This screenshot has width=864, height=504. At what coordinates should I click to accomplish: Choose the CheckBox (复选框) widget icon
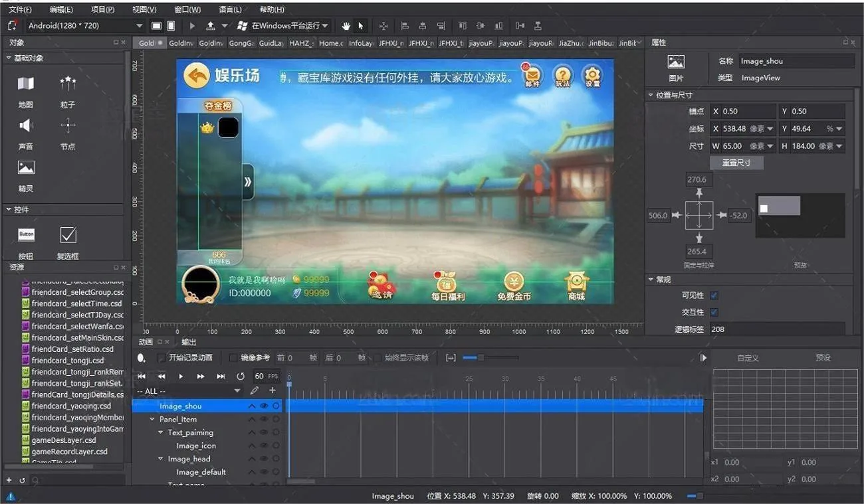click(68, 234)
